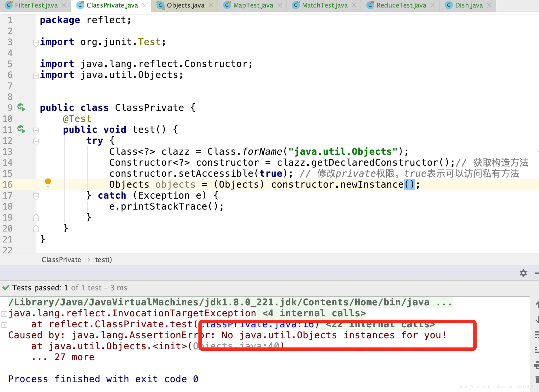
Task: Click the Objects.java locked file icon
Action: [160, 5]
